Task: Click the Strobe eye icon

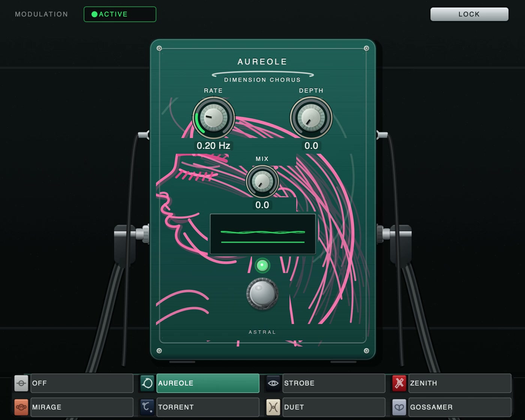Action: [273, 383]
